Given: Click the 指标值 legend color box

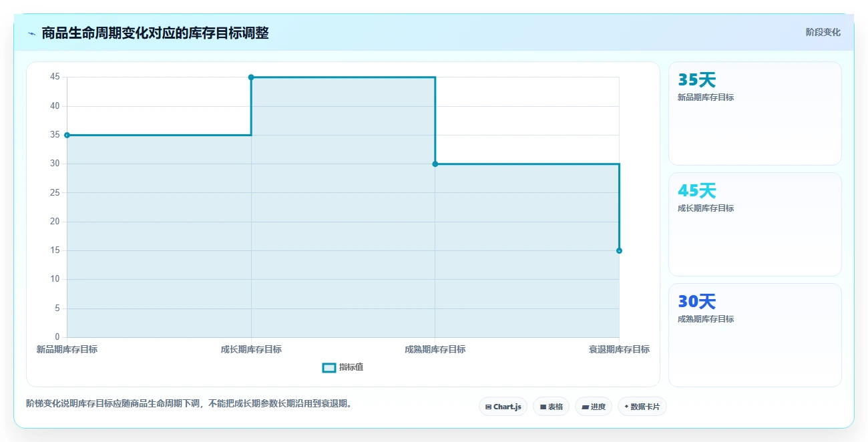Looking at the screenshot, I should (x=329, y=368).
